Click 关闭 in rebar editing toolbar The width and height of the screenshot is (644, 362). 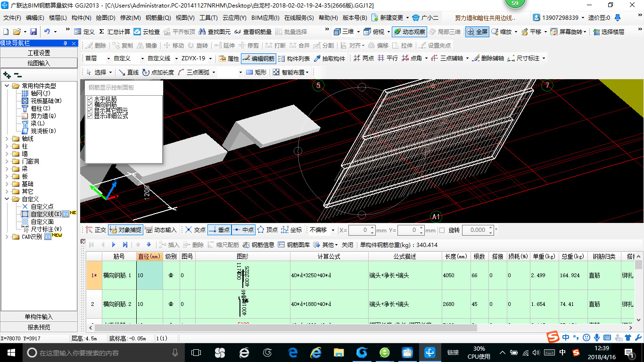pyautogui.click(x=347, y=245)
